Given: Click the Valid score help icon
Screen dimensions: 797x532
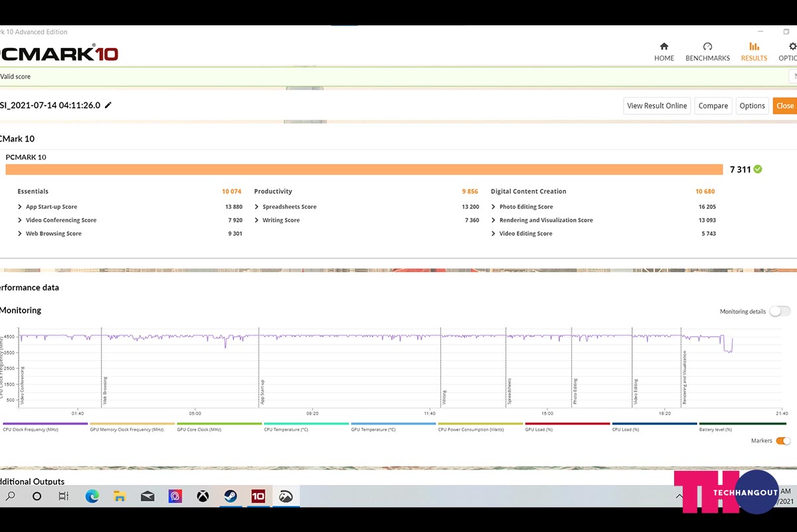Looking at the screenshot, I should click(x=794, y=76).
